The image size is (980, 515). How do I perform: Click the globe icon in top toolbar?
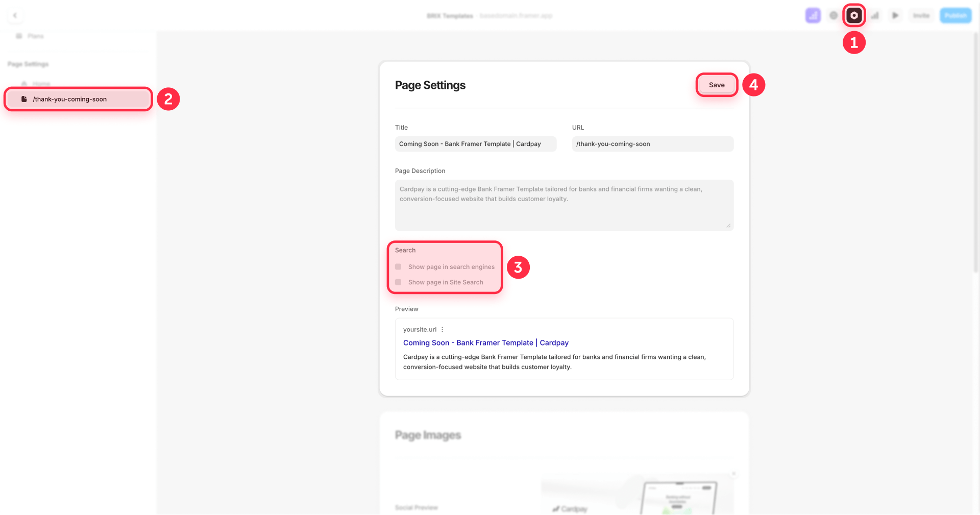(x=834, y=15)
